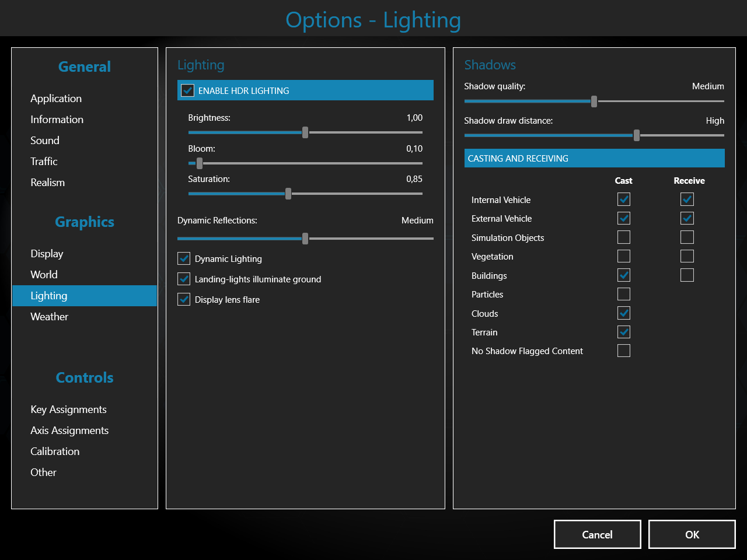Uncheck Terrain Cast shadow checkbox
This screenshot has width=747, height=560.
pos(624,332)
